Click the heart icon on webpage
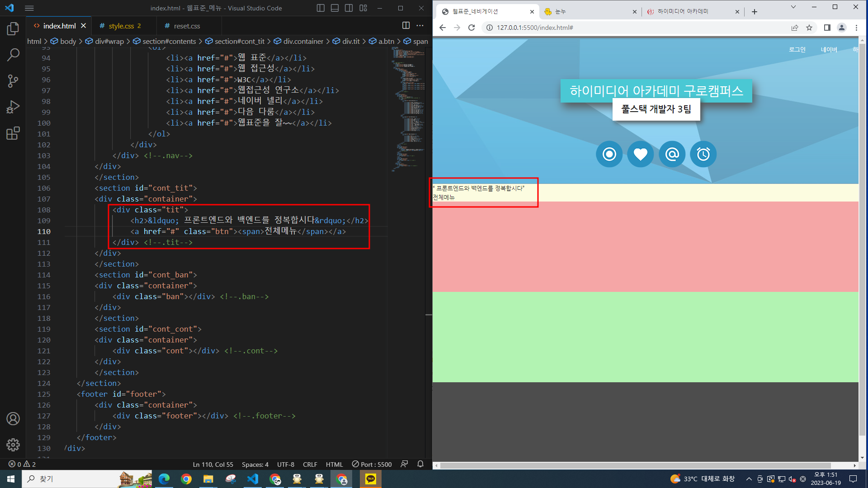Image resolution: width=868 pixels, height=488 pixels. click(640, 155)
